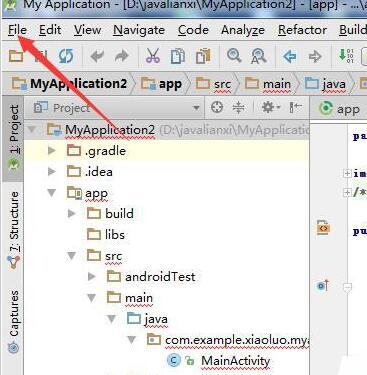
Task: Expand the .idea folder
Action: point(52,172)
